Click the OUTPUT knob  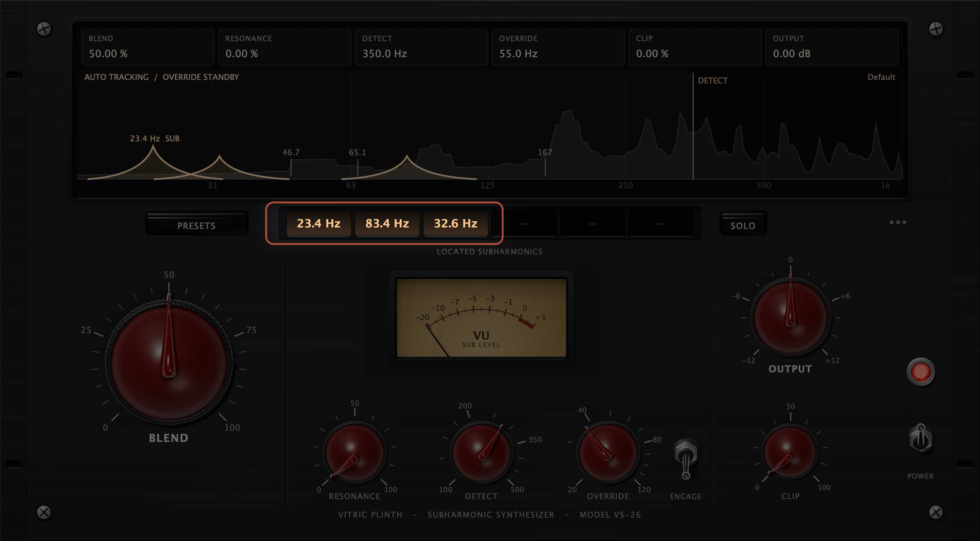(x=790, y=317)
